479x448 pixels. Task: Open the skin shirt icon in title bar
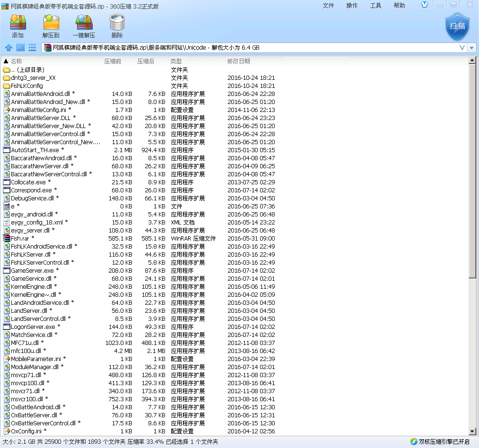coord(424,5)
